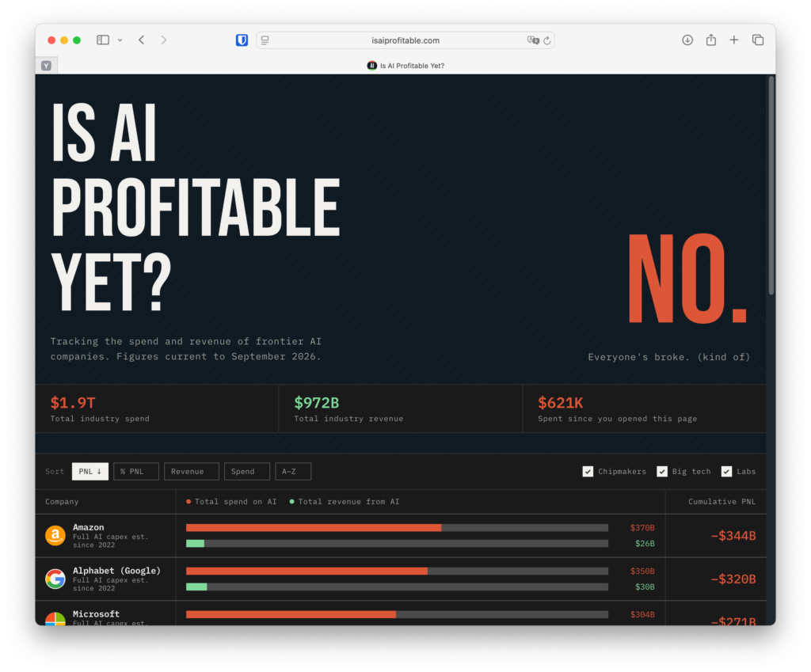Click the Amazon company name

click(89, 527)
